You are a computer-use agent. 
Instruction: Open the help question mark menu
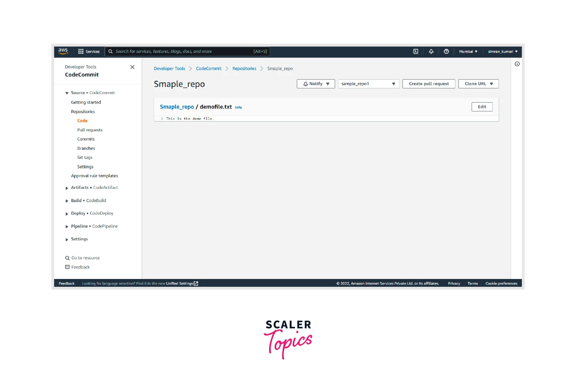point(446,51)
